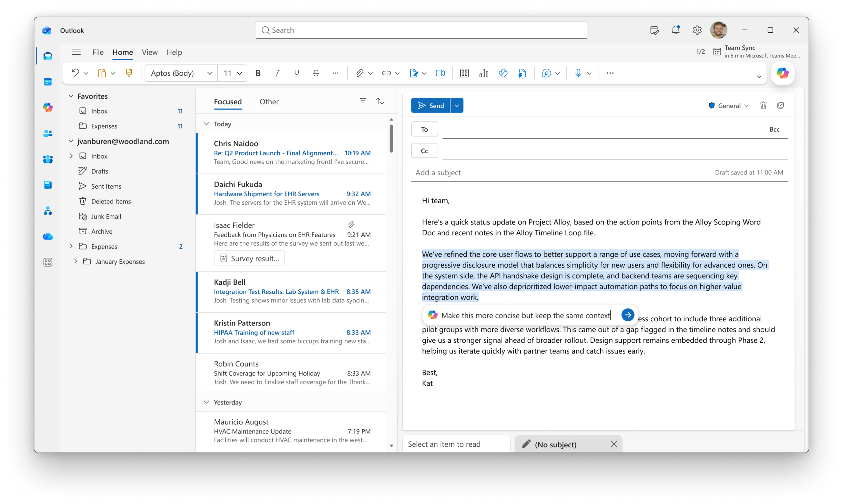
Task: Open the font name dropdown Aptos (Body)
Action: pos(181,73)
